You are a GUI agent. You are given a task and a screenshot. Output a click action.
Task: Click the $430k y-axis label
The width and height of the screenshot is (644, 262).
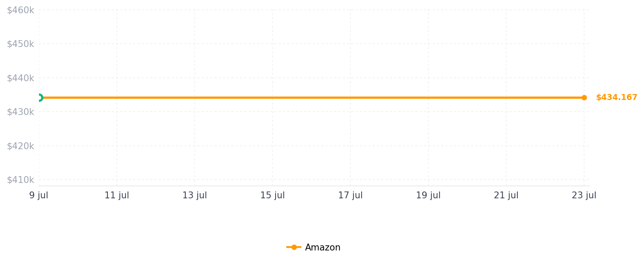pos(21,112)
